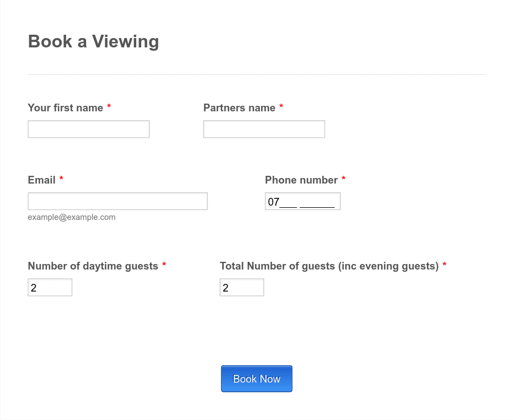Screen dimensions: 513x420
Task: Click the asterisk after Number of daytime guests
Action: click(x=164, y=264)
